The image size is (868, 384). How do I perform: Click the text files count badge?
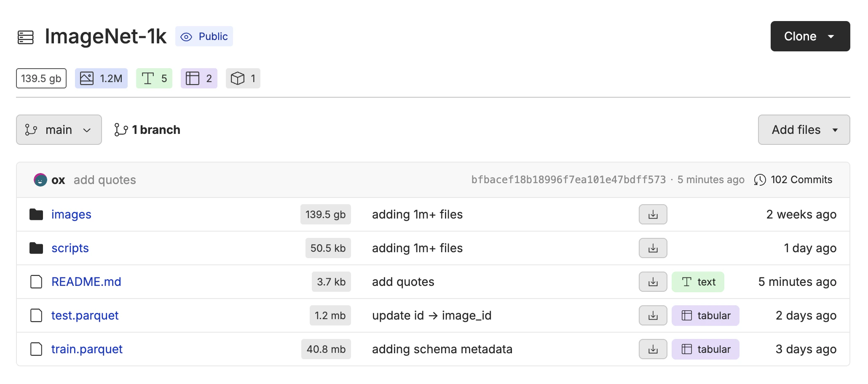154,78
